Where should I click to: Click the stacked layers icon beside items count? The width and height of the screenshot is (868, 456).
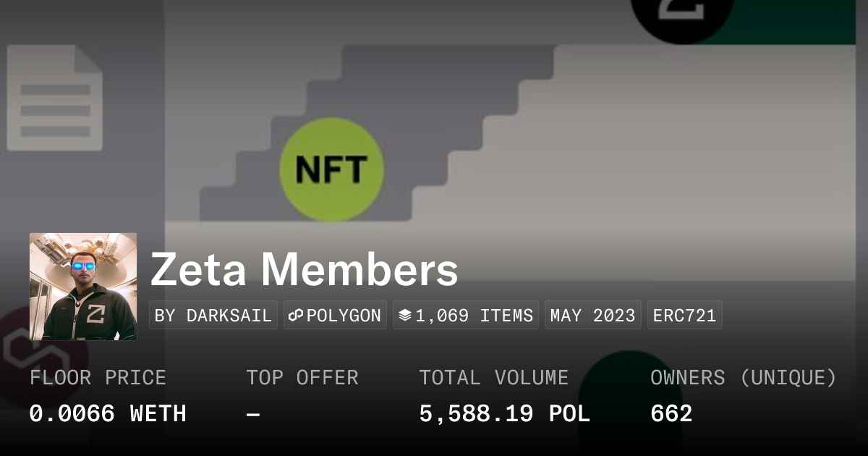pyautogui.click(x=405, y=316)
